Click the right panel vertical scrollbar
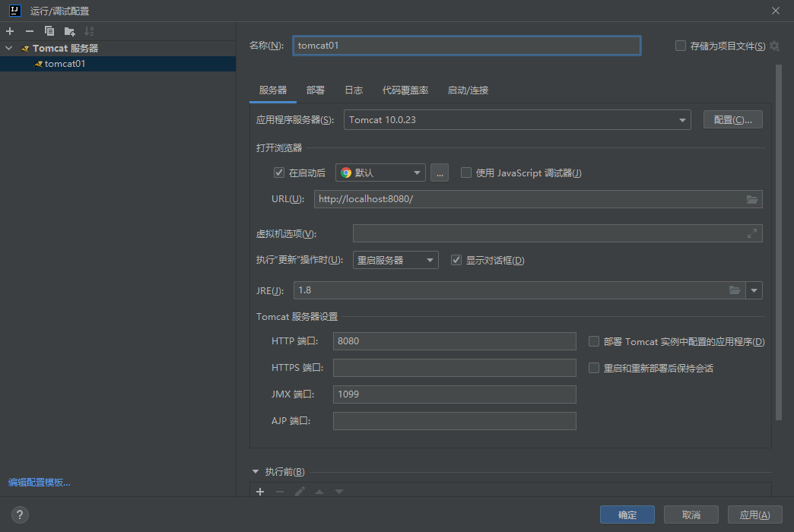 (x=779, y=243)
